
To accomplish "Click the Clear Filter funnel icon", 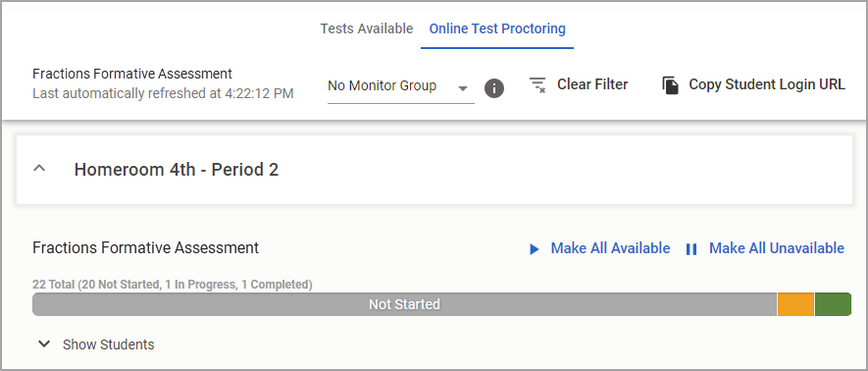I will pyautogui.click(x=536, y=84).
